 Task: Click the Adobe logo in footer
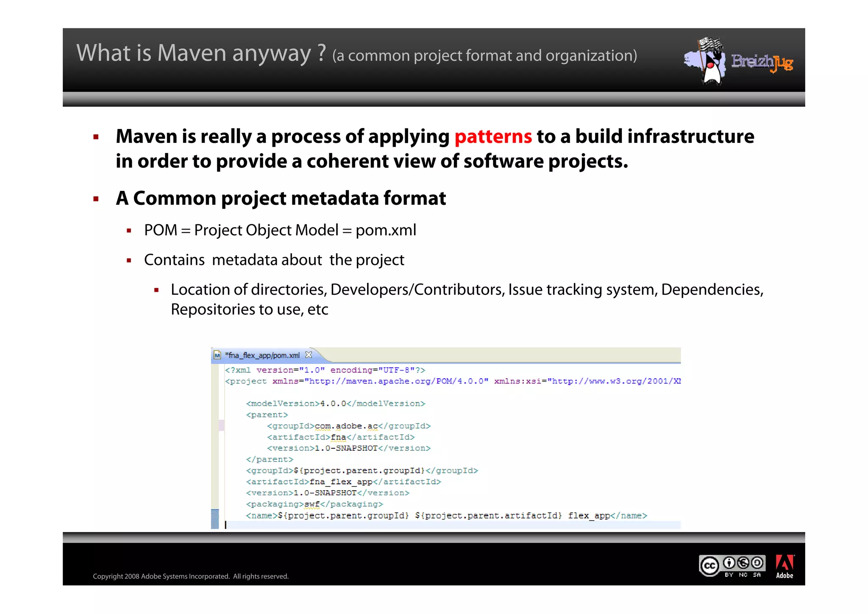click(x=785, y=567)
